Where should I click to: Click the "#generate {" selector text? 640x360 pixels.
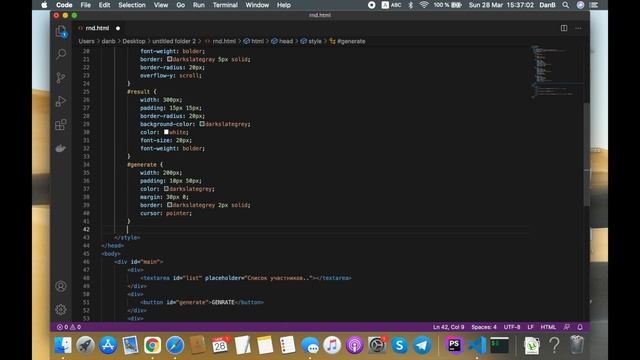(x=145, y=164)
